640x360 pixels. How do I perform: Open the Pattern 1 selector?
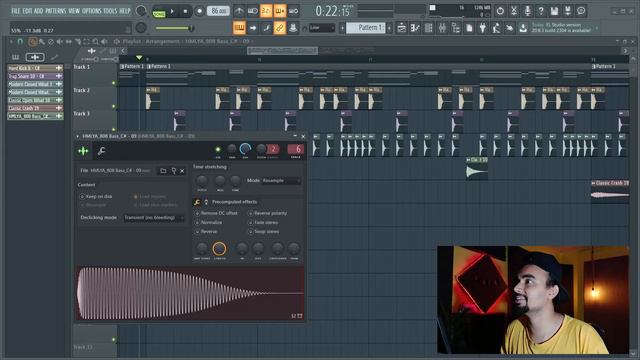click(366, 28)
